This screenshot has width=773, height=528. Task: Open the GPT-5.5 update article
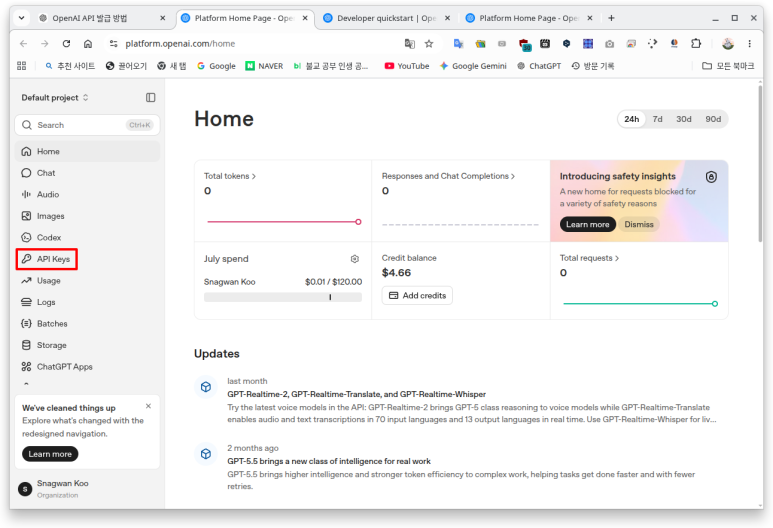329,461
